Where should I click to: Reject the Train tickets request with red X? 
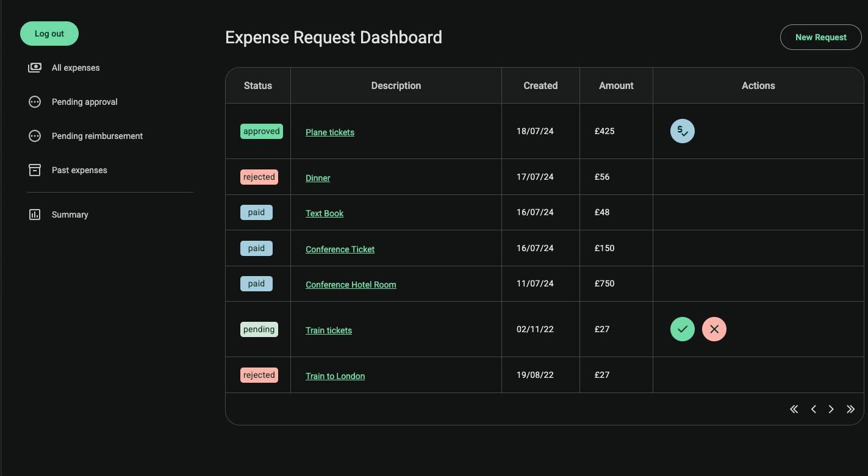tap(714, 329)
